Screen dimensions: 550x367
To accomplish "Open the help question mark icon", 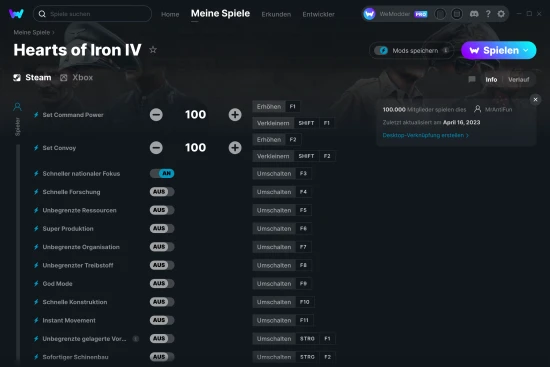I will [x=488, y=14].
